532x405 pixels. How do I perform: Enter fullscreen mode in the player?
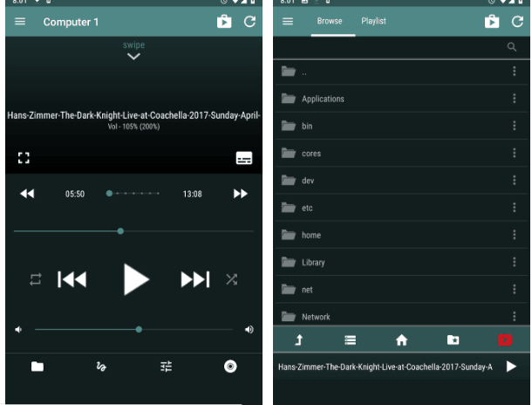point(24,158)
